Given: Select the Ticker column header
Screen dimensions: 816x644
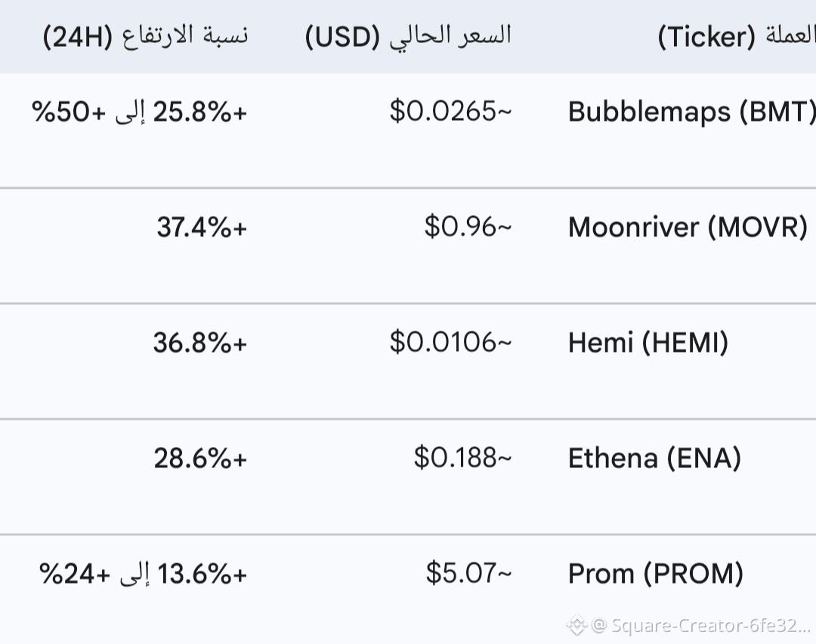Looking at the screenshot, I should tap(737, 36).
